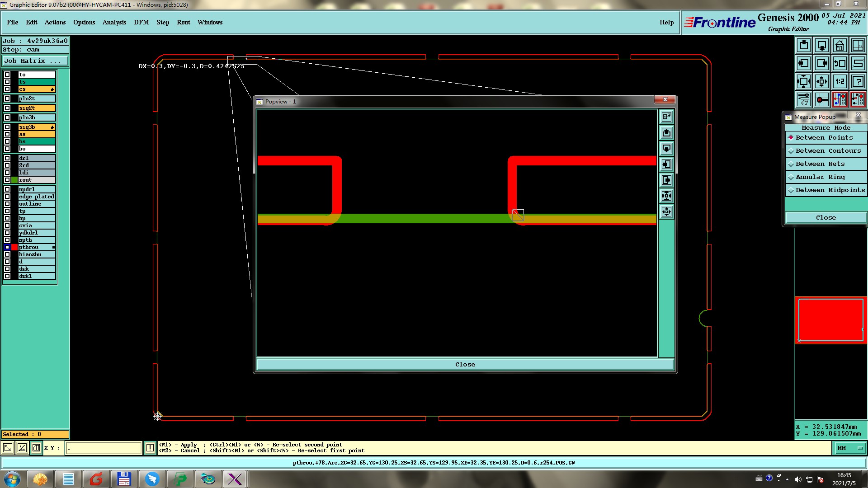
Task: Click the Home view icon
Action: coord(840,45)
